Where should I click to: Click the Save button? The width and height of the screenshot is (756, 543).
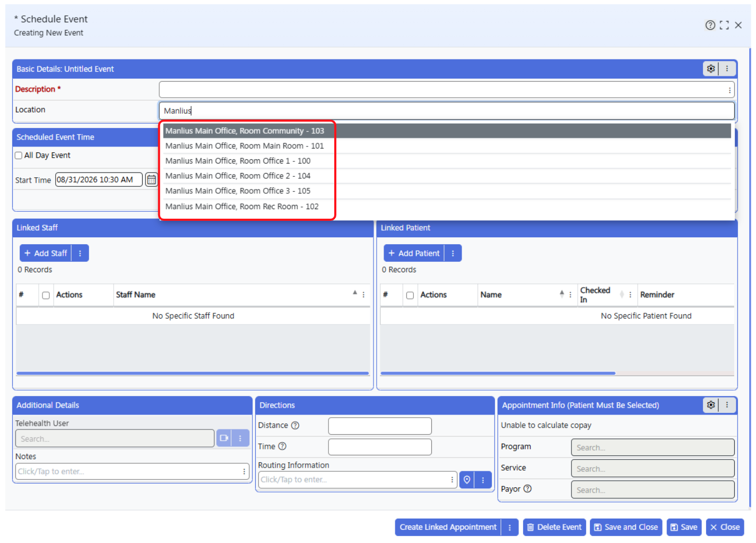point(684,527)
